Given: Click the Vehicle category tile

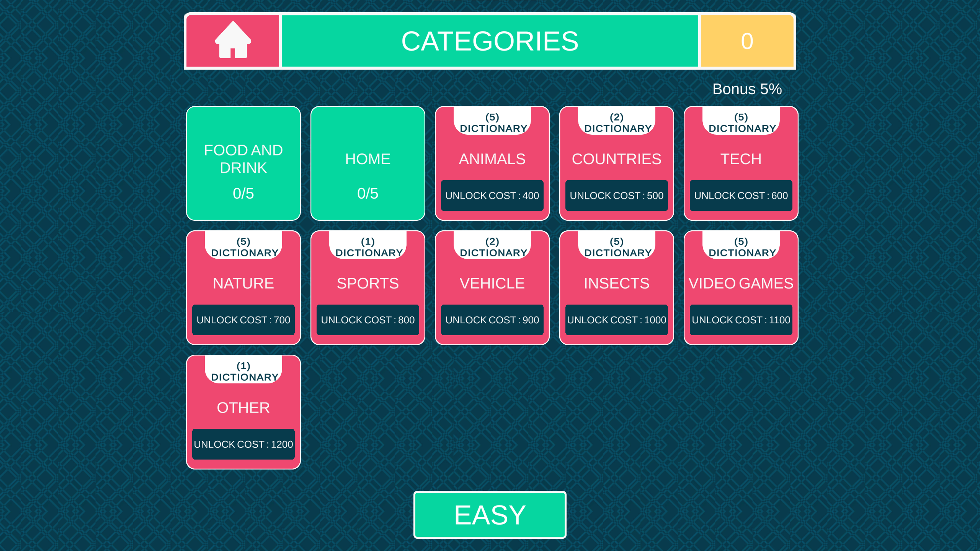Looking at the screenshot, I should coord(492,284).
